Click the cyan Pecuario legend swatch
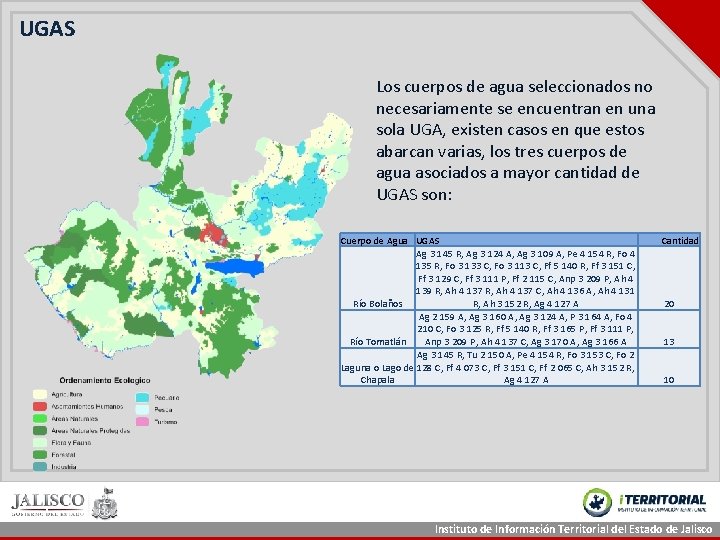 [x=142, y=397]
